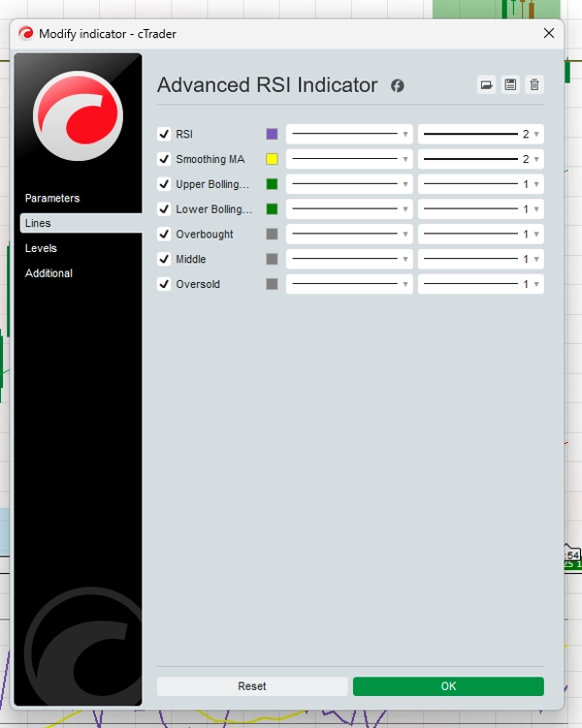This screenshot has height=728, width=582.
Task: Pick the purple RSI color swatch
Action: pos(273,134)
